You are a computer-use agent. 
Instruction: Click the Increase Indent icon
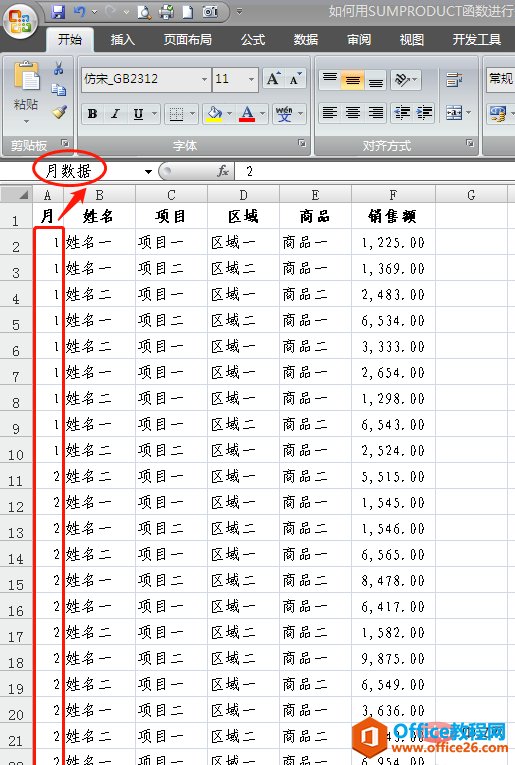[x=424, y=113]
